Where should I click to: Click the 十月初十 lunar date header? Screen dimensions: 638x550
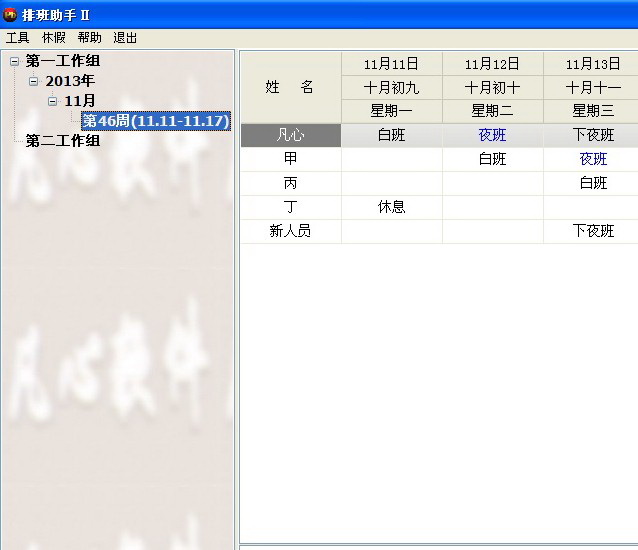pyautogui.click(x=492, y=87)
